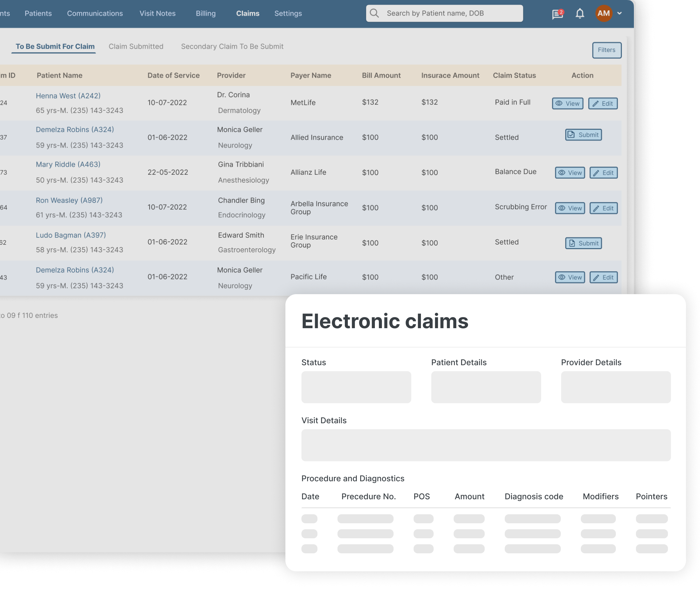Open the notifications bell

point(580,14)
